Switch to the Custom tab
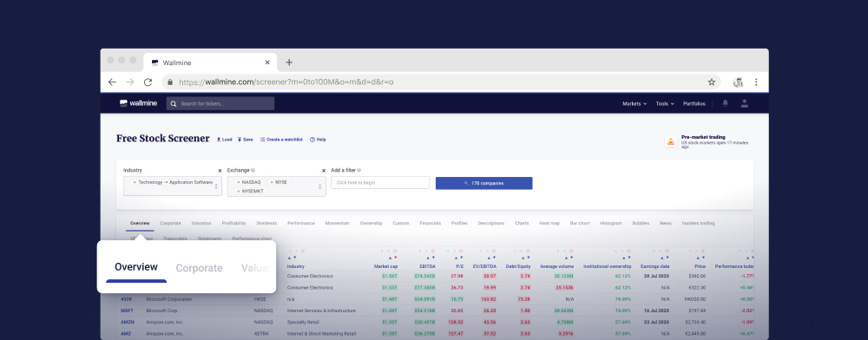 401,224
